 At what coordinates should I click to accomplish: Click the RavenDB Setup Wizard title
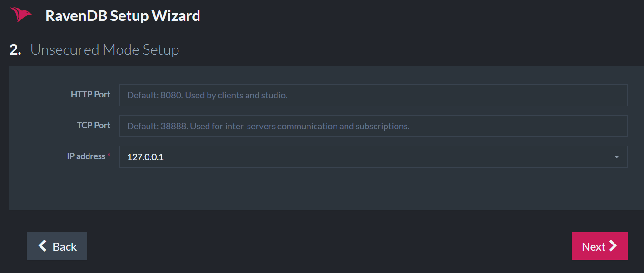(x=123, y=16)
